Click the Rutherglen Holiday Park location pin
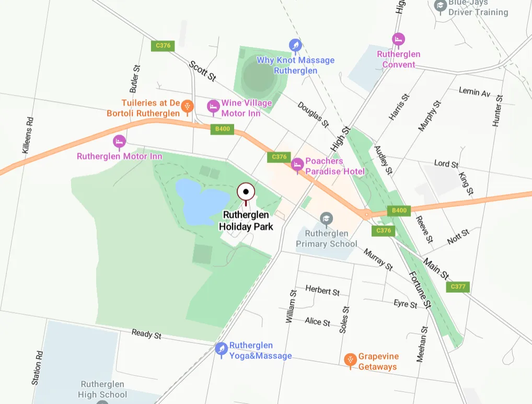This screenshot has height=404, width=532. pyautogui.click(x=246, y=192)
